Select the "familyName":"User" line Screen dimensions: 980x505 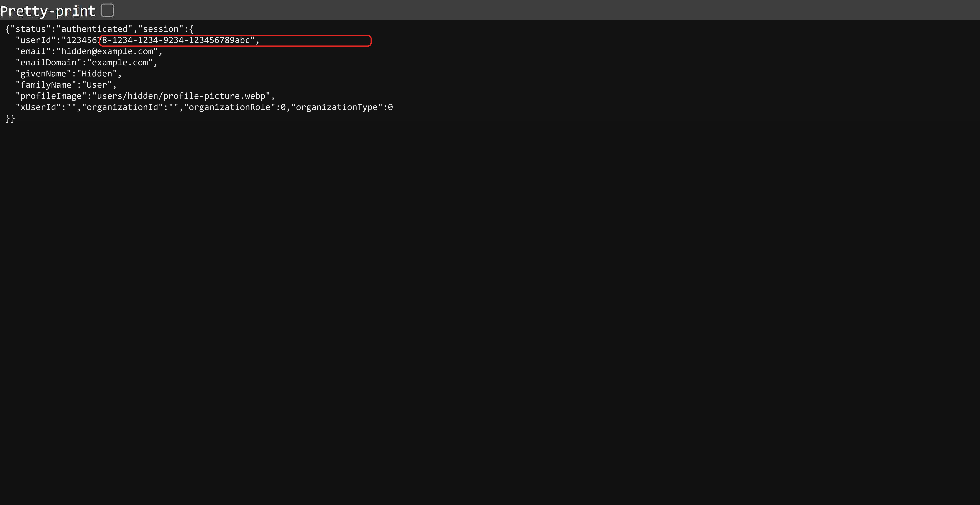66,85
